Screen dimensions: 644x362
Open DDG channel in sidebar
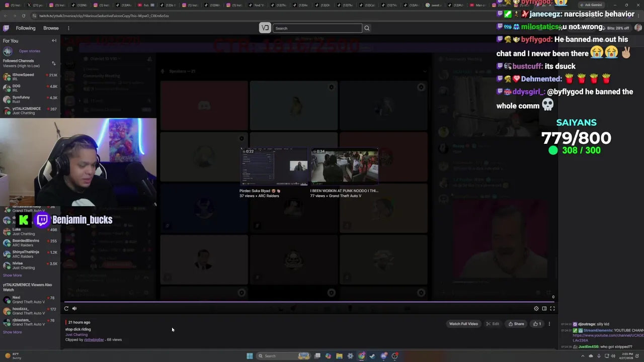[30, 88]
